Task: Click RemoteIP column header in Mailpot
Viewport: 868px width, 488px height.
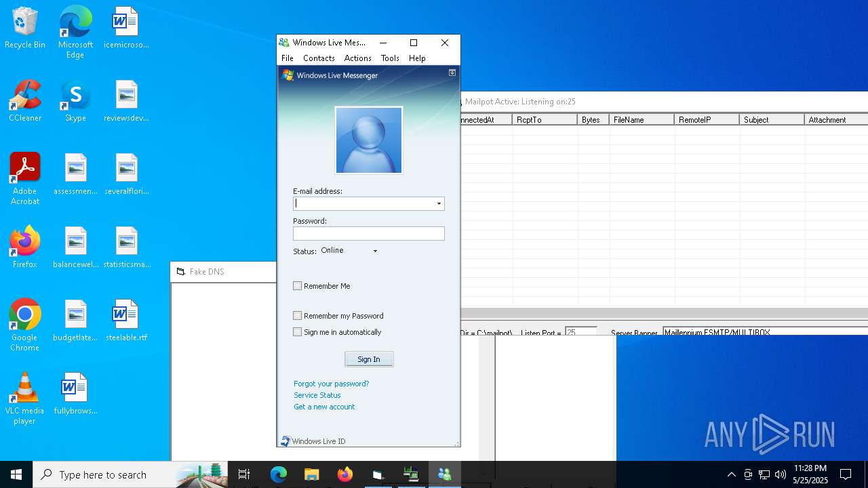Action: tap(707, 120)
